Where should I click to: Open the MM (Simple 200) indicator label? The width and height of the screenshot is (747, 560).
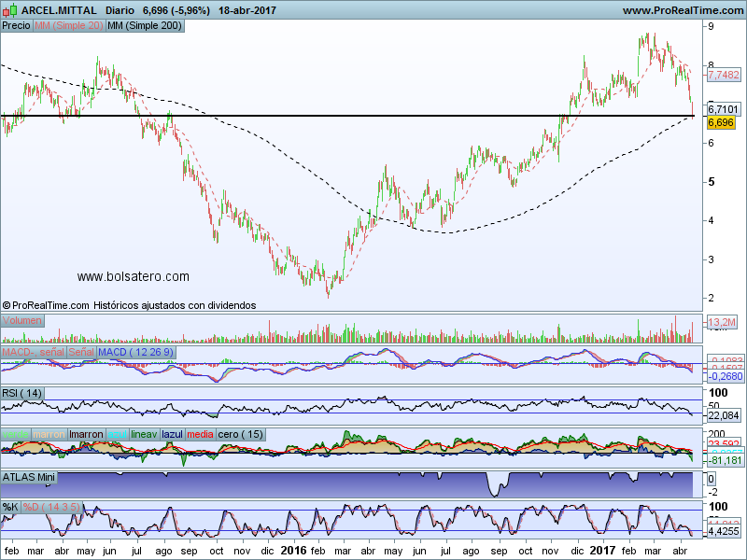[145, 26]
